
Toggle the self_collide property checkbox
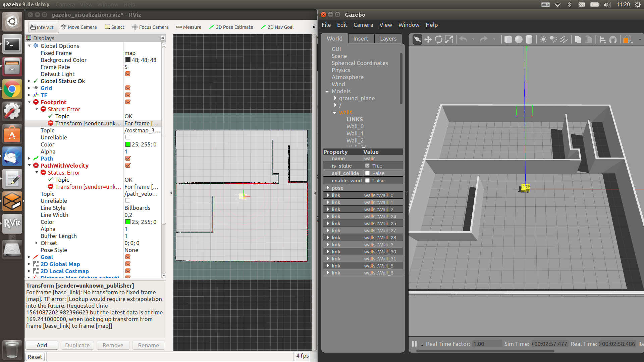(x=368, y=173)
